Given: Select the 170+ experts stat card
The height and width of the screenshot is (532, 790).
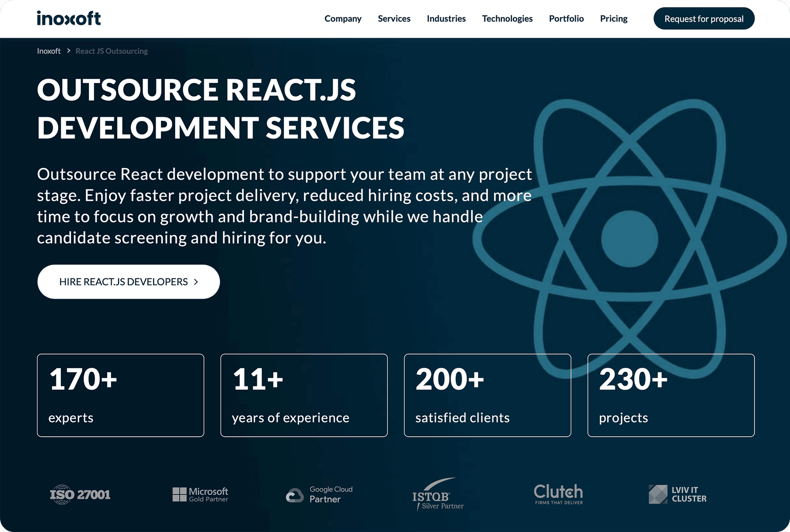Looking at the screenshot, I should (120, 395).
